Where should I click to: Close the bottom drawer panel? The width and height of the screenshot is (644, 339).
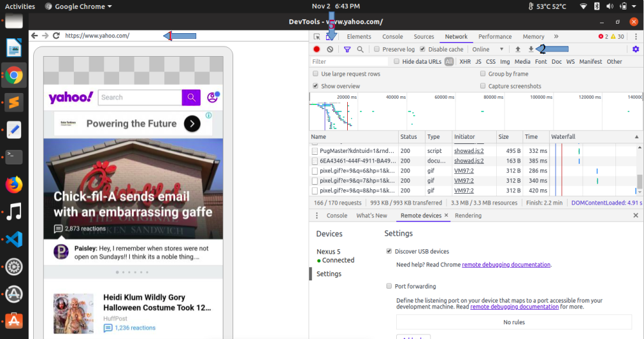(x=636, y=215)
